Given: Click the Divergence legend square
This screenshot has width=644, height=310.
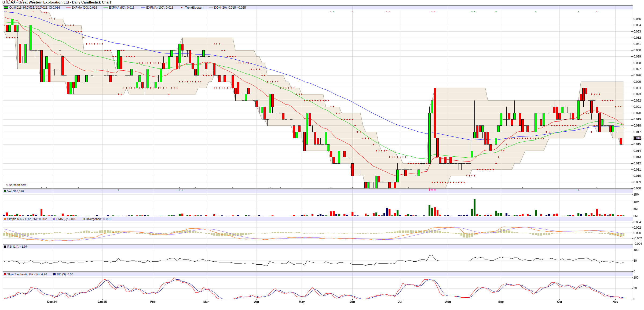Looking at the screenshot, I should [x=84, y=219].
